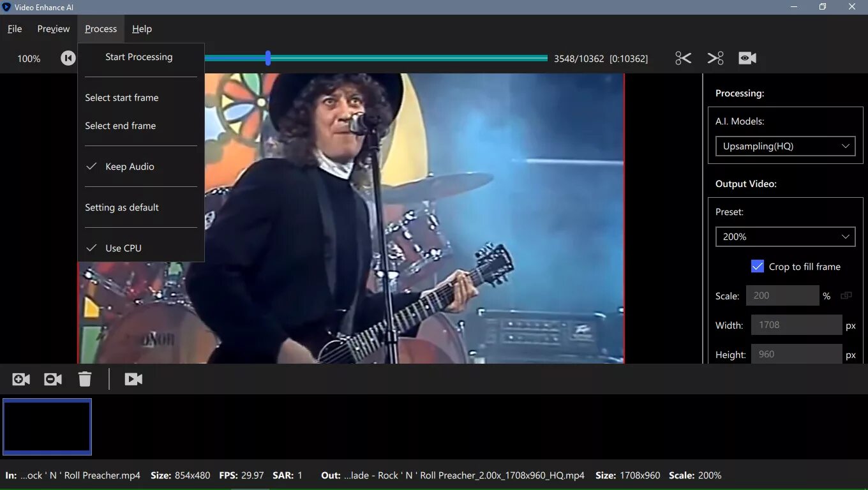Screen dimensions: 868x490
Task: Choose Select end frame
Action: (x=141, y=126)
